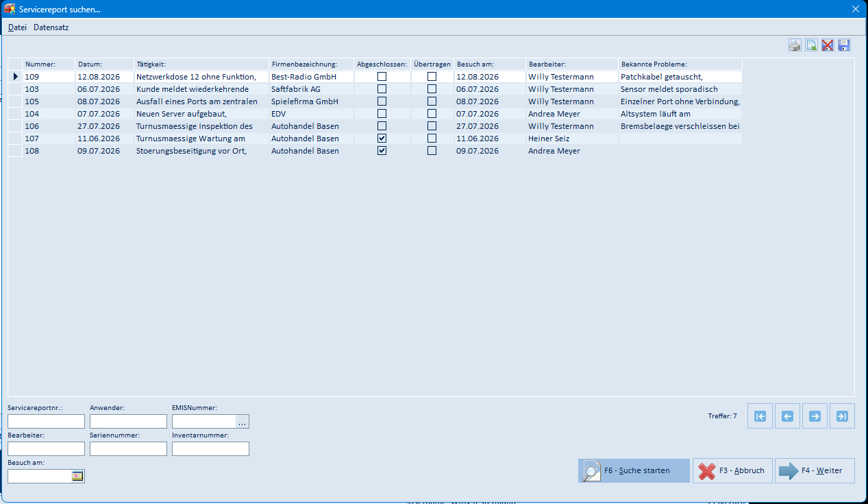Open the calendar picker for Besuch am
Screen dimensions: 868x504
tap(77, 476)
